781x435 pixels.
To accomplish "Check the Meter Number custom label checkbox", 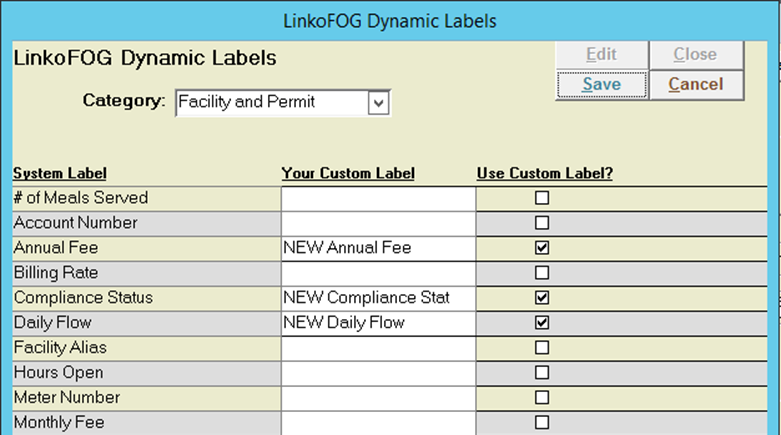I will pyautogui.click(x=542, y=397).
